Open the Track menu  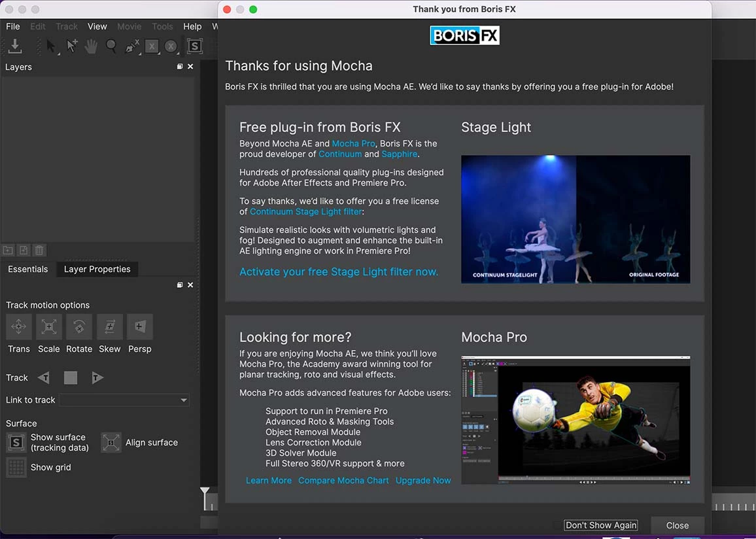[67, 27]
